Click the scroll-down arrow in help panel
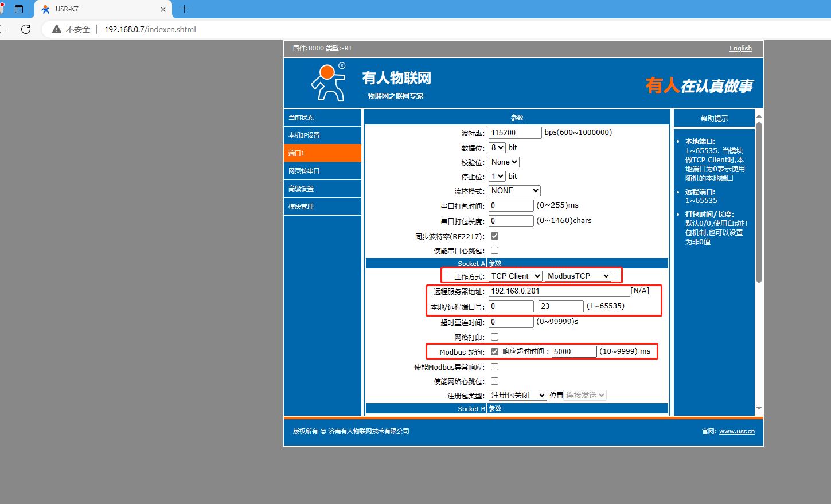Image resolution: width=831 pixels, height=504 pixels. click(x=759, y=409)
